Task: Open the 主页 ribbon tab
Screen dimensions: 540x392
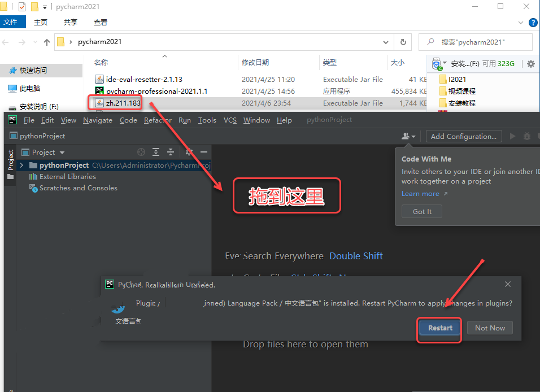Action: (41, 23)
